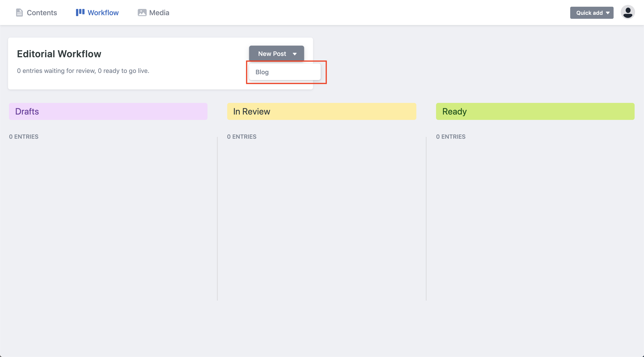Click the Drafts 0 ENTRIES label
The width and height of the screenshot is (644, 357).
24,136
